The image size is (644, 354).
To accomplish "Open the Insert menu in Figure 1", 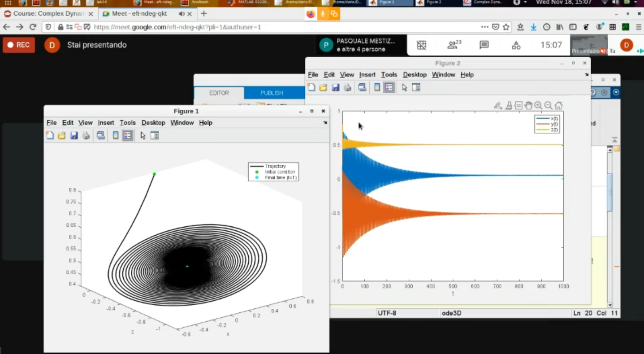I will [106, 122].
